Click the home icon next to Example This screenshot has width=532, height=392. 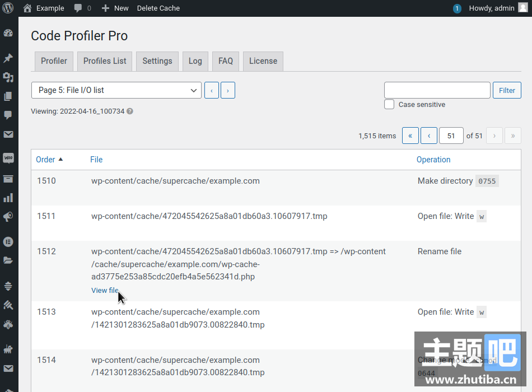pyautogui.click(x=27, y=8)
